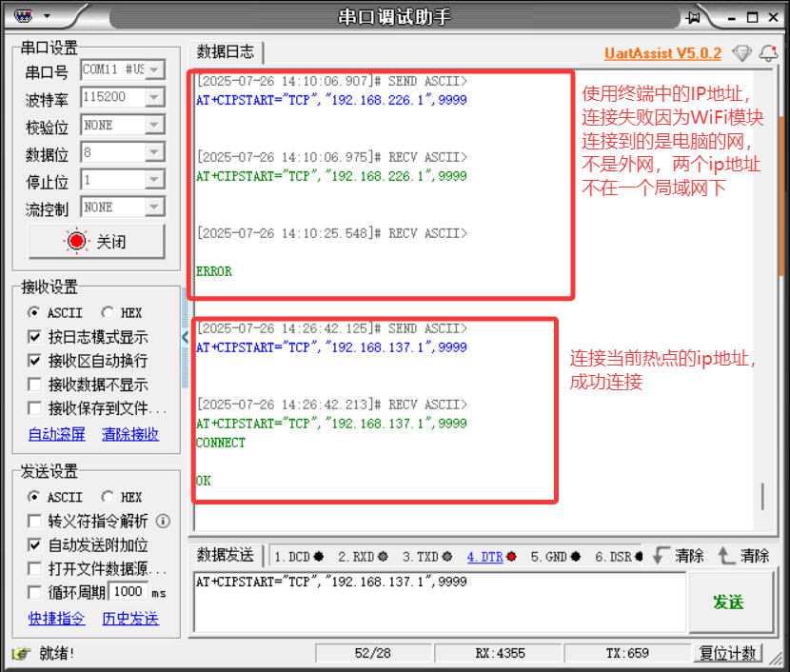Screen dimensions: 790x672
Task: Open notifications via the bell icon
Action: (769, 53)
